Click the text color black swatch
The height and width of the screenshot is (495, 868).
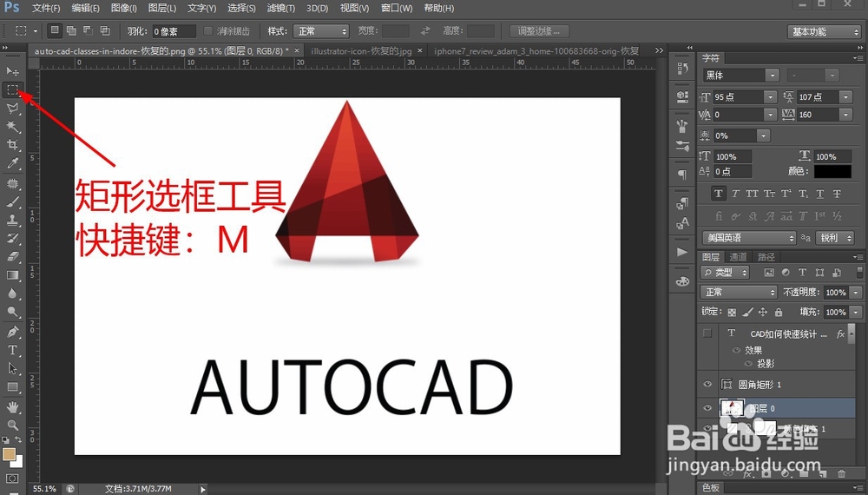(832, 171)
